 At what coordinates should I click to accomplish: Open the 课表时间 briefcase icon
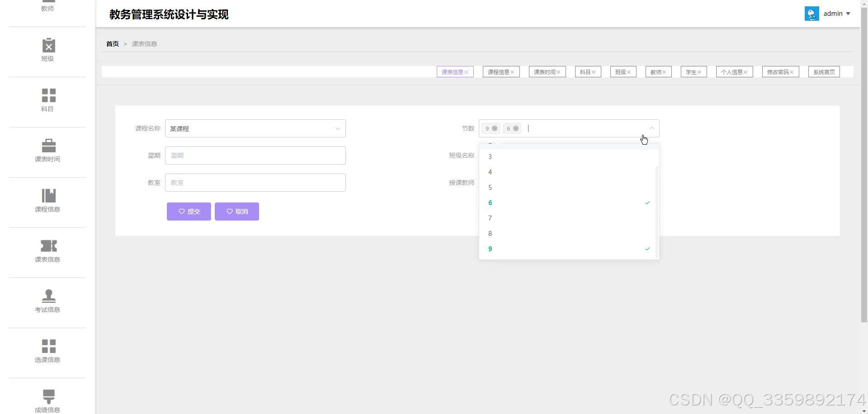point(48,146)
